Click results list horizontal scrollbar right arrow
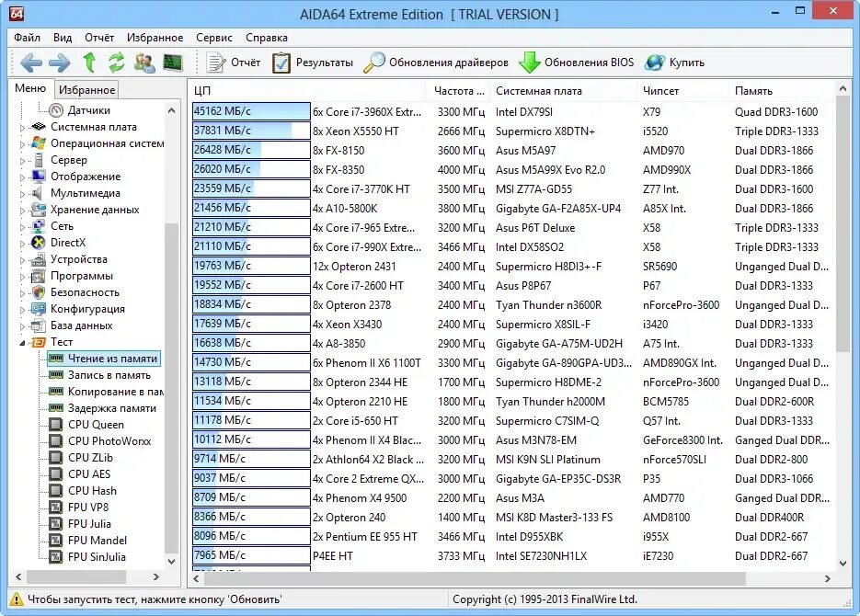860x616 pixels. coord(827,578)
